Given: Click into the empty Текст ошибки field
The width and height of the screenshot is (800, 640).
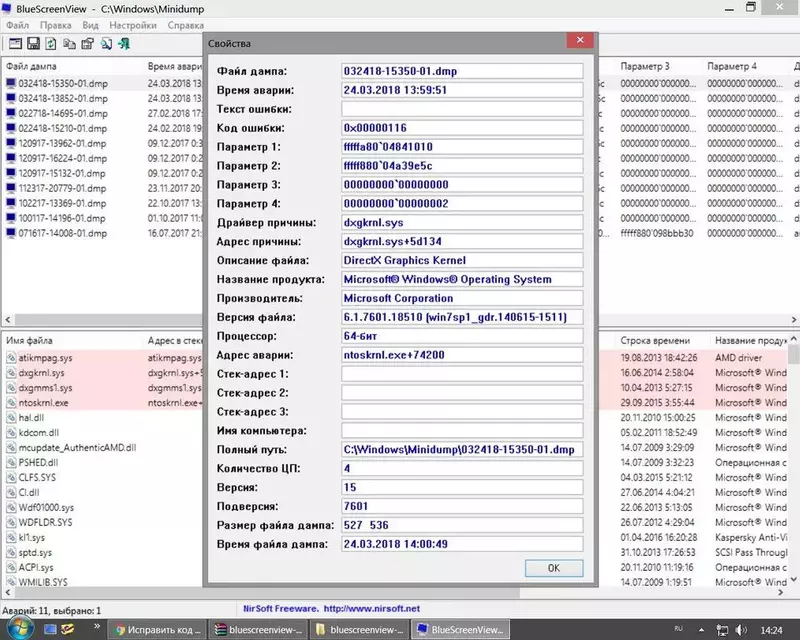Looking at the screenshot, I should 462,109.
